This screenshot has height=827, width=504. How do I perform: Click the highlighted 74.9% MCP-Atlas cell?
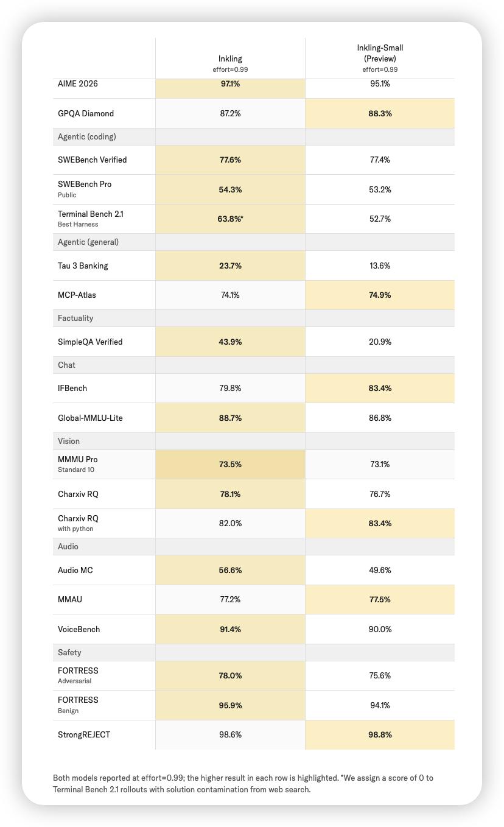(380, 295)
